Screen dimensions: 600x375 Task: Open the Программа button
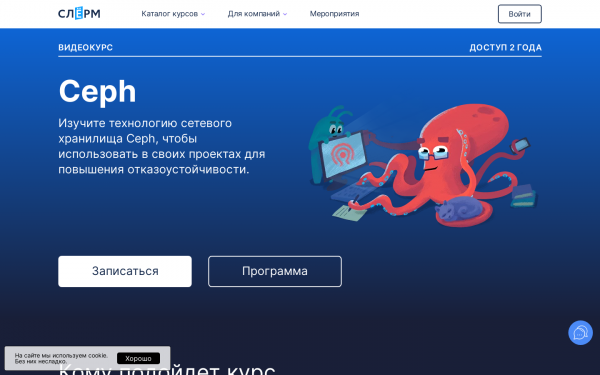point(275,271)
